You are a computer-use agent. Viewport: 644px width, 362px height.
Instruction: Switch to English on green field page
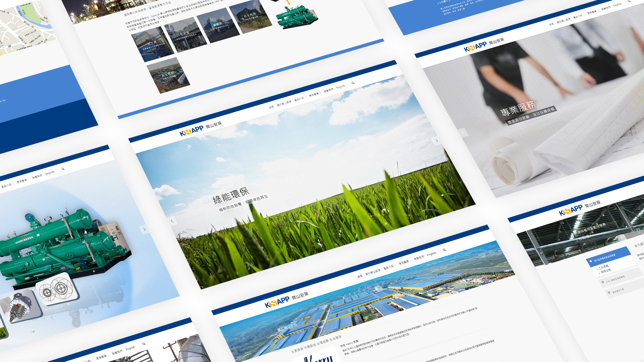coord(341,87)
